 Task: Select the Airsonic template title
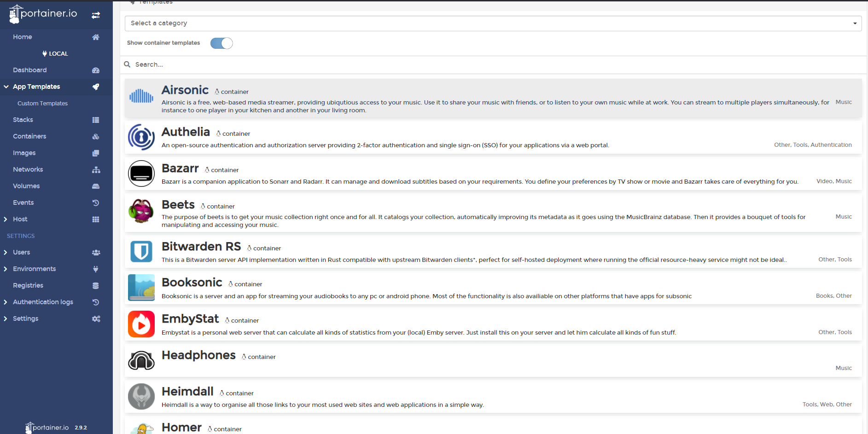click(x=185, y=90)
